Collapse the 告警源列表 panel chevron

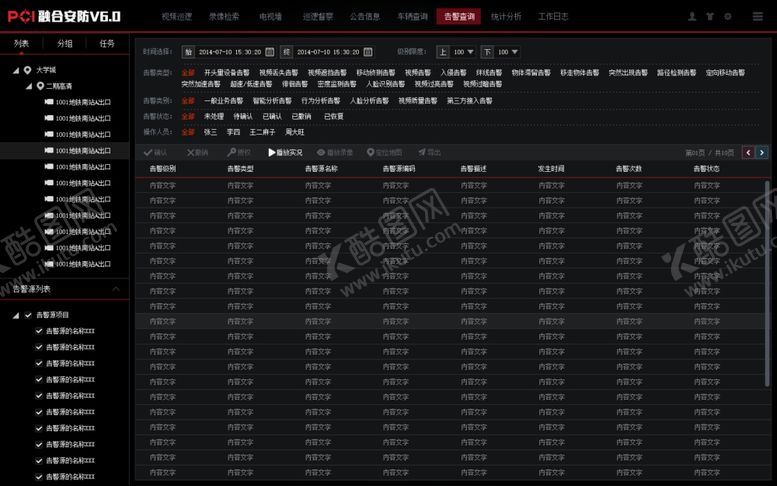tap(116, 289)
